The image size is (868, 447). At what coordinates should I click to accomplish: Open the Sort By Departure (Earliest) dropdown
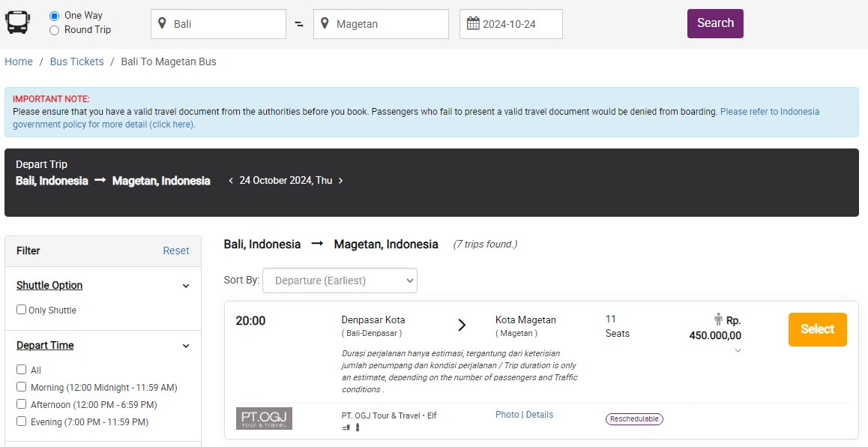click(340, 280)
